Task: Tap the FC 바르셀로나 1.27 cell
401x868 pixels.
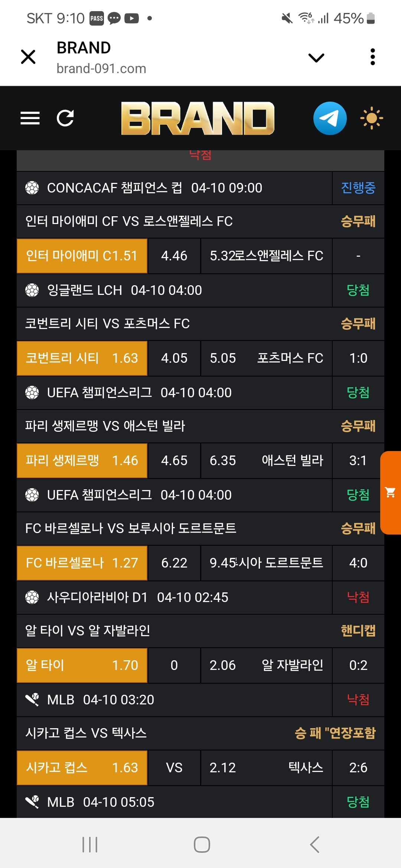Action: pyautogui.click(x=82, y=563)
